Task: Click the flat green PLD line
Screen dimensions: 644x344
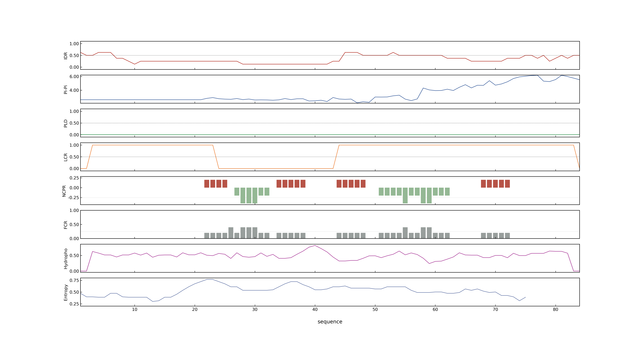Action: pyautogui.click(x=330, y=135)
